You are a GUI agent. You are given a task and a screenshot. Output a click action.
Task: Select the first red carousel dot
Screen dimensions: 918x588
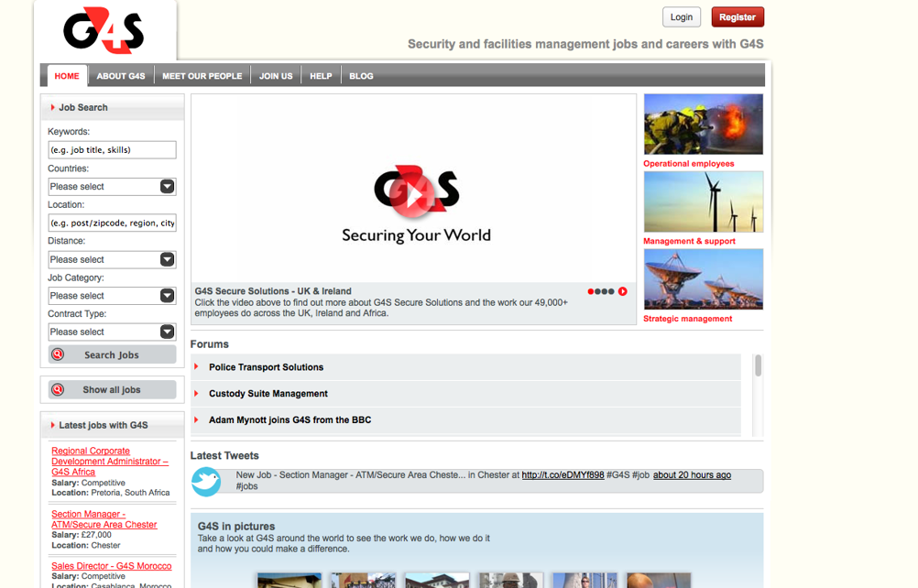point(591,291)
